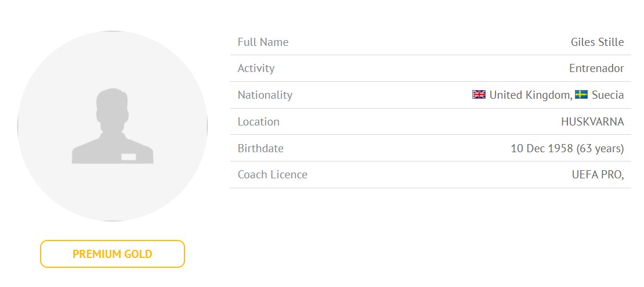Screen dimensions: 644x287
Task: Click the Location label
Action: 258,121
